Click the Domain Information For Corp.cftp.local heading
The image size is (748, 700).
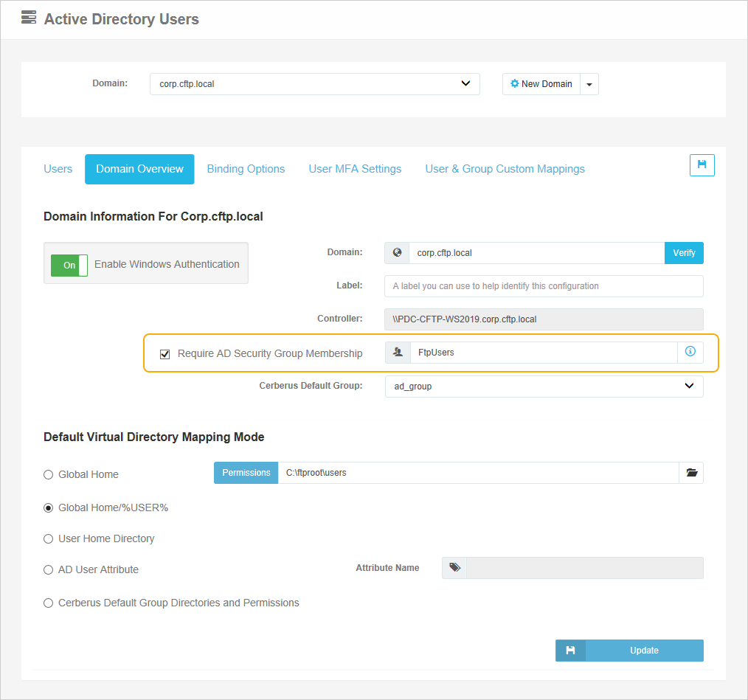click(153, 217)
